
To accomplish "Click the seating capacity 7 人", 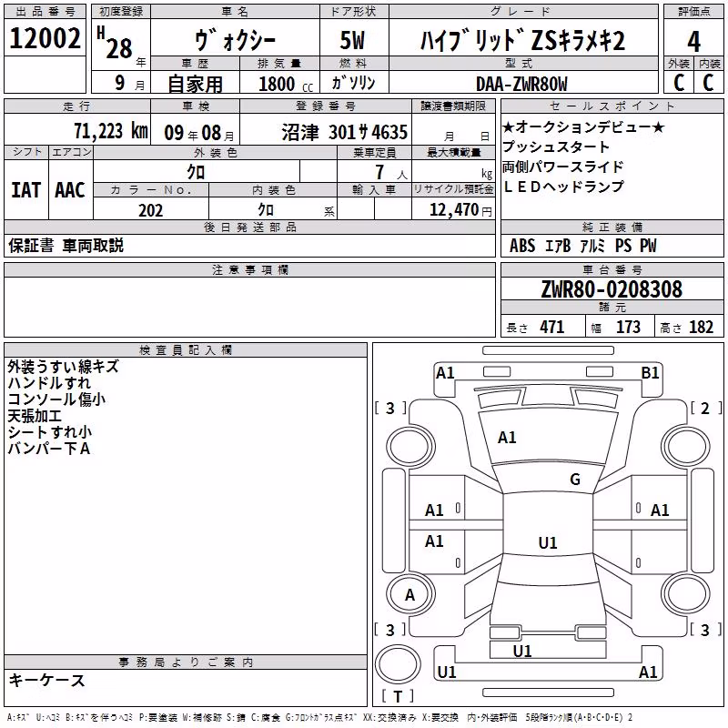I will pyautogui.click(x=391, y=172).
